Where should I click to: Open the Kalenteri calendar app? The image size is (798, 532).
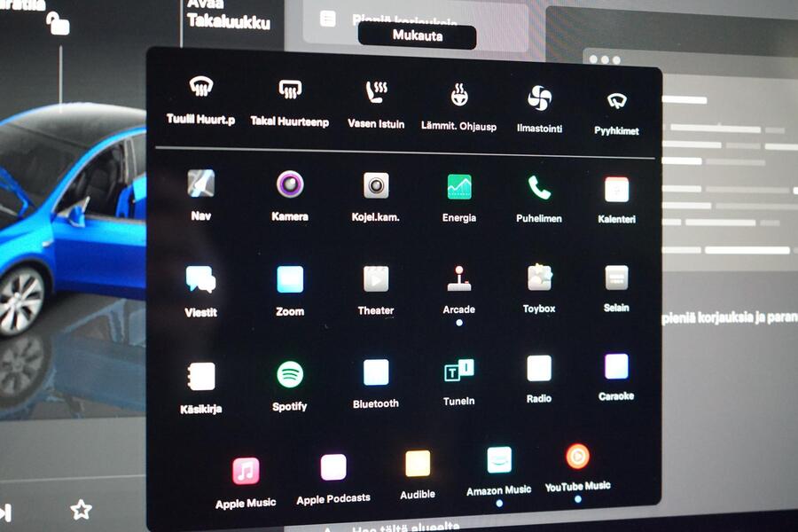coord(616,190)
